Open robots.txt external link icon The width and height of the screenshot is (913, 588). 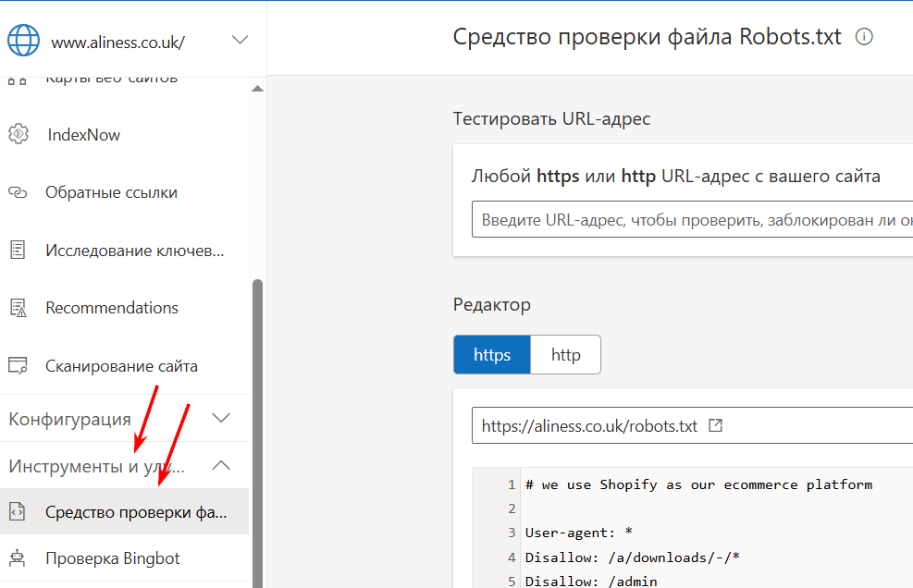pos(716,425)
